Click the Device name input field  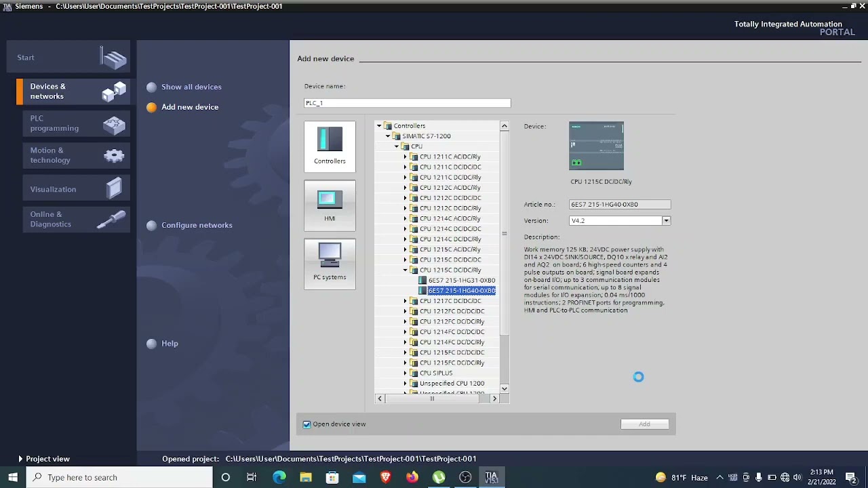407,103
